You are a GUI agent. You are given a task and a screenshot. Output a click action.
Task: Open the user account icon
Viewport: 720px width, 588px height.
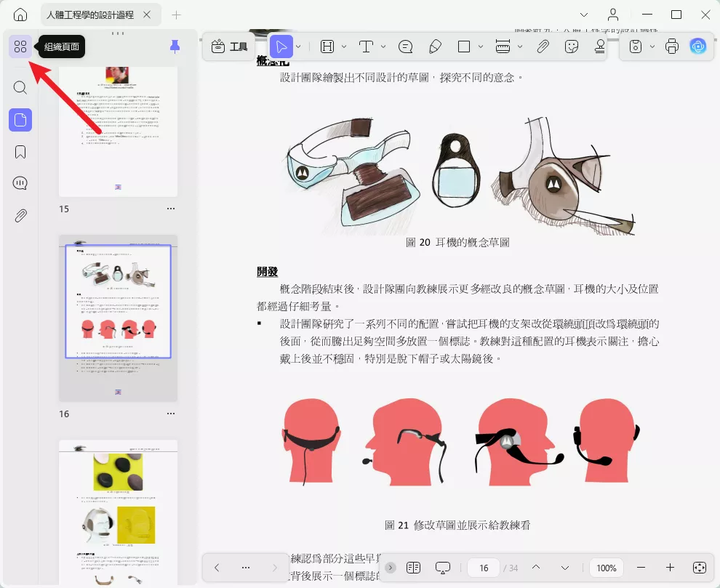[613, 15]
